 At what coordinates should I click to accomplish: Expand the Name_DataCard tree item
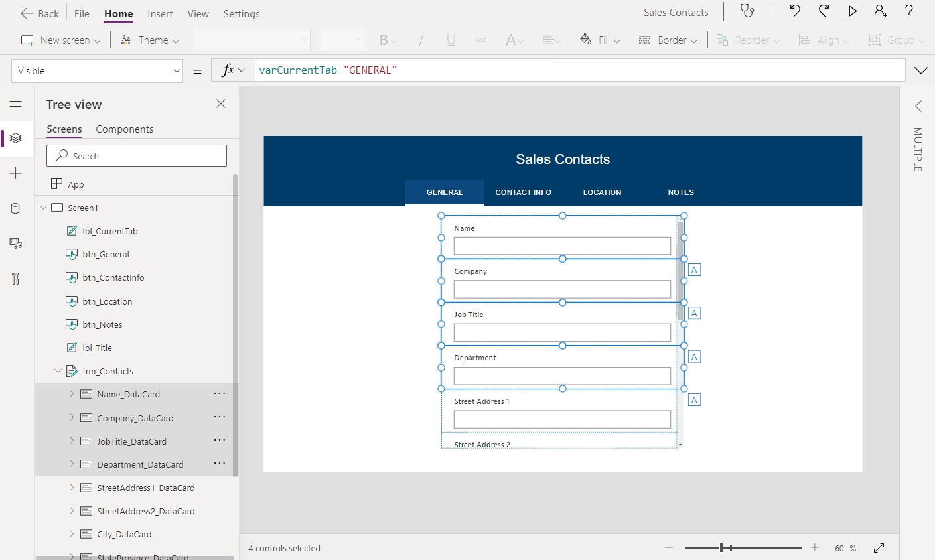tap(72, 393)
